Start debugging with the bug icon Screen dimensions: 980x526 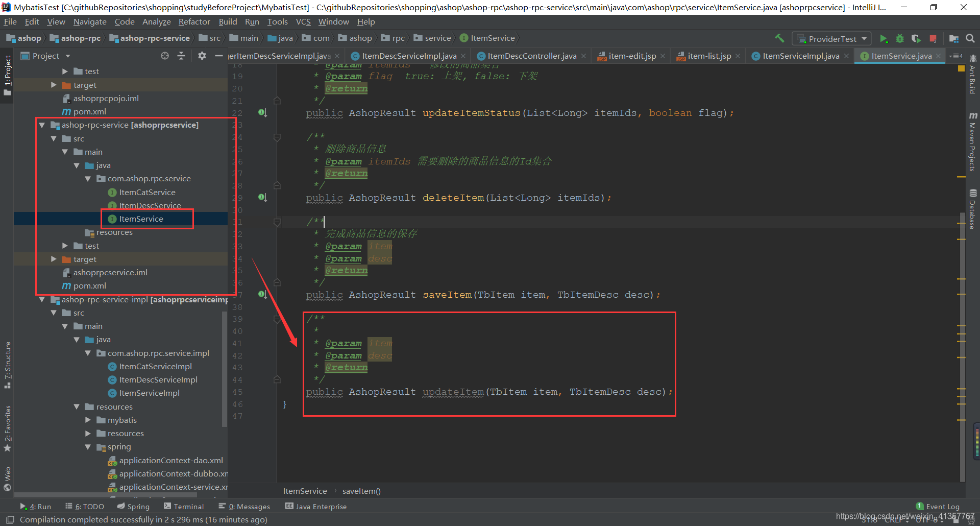(x=900, y=39)
